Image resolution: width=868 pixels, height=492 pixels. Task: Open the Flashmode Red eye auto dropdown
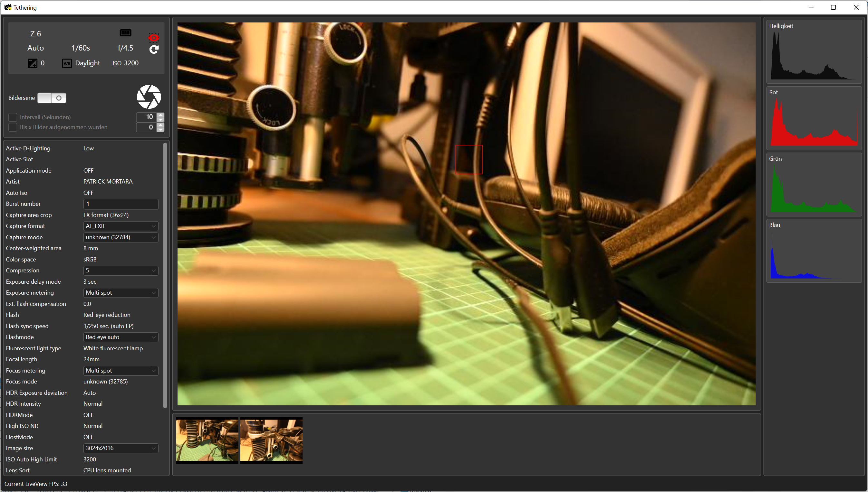(x=121, y=337)
